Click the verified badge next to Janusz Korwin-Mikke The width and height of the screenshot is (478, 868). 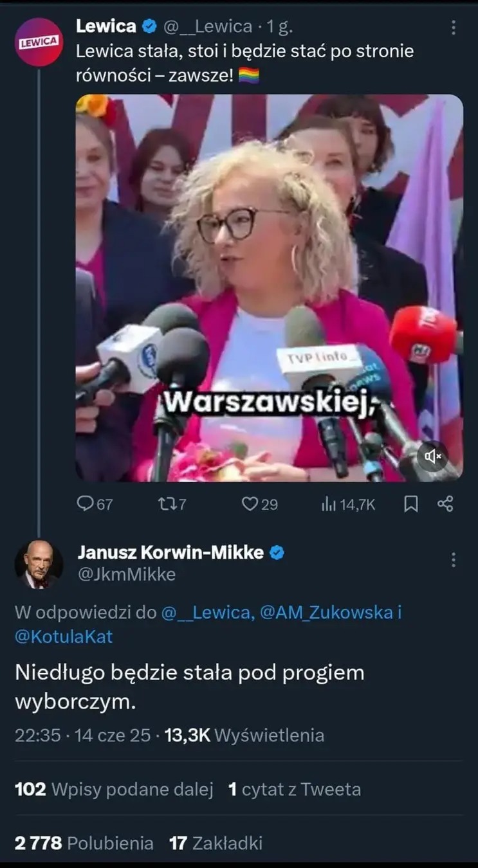[277, 553]
